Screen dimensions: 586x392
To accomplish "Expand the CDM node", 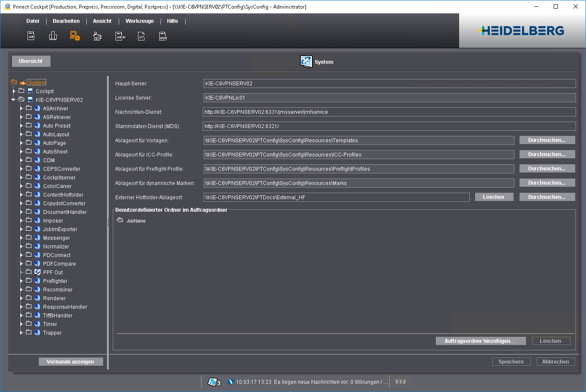I will coord(22,160).
